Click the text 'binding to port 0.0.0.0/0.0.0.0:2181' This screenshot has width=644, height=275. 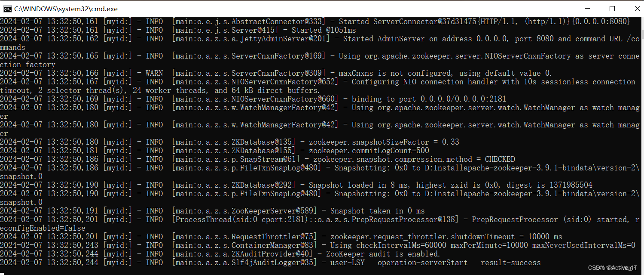click(429, 99)
